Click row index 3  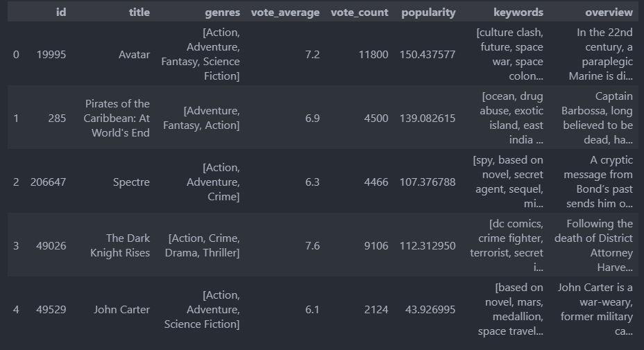[16, 245]
